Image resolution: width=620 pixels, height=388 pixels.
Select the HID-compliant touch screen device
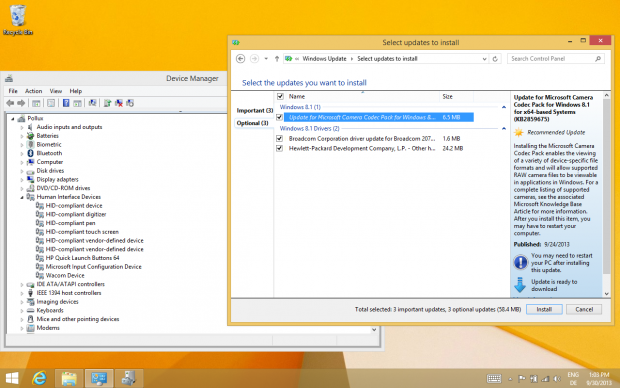[82, 232]
